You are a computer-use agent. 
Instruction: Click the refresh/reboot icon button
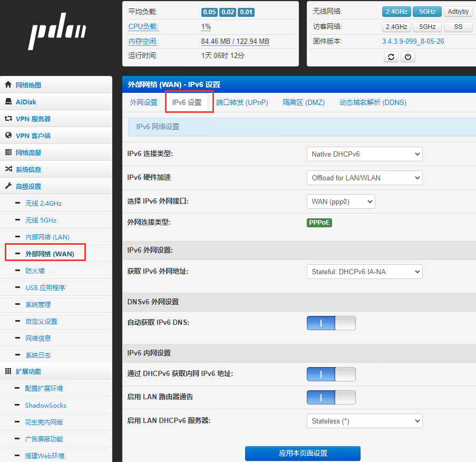pos(391,57)
